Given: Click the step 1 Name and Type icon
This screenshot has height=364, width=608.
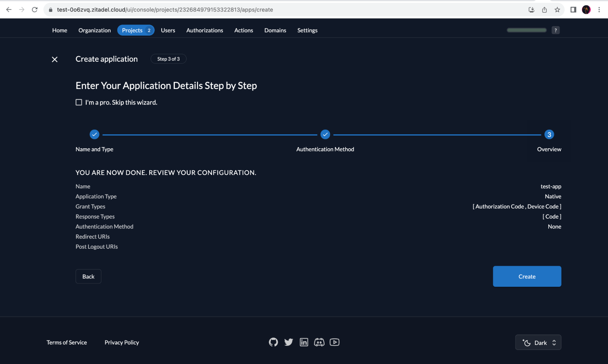Looking at the screenshot, I should coord(94,134).
